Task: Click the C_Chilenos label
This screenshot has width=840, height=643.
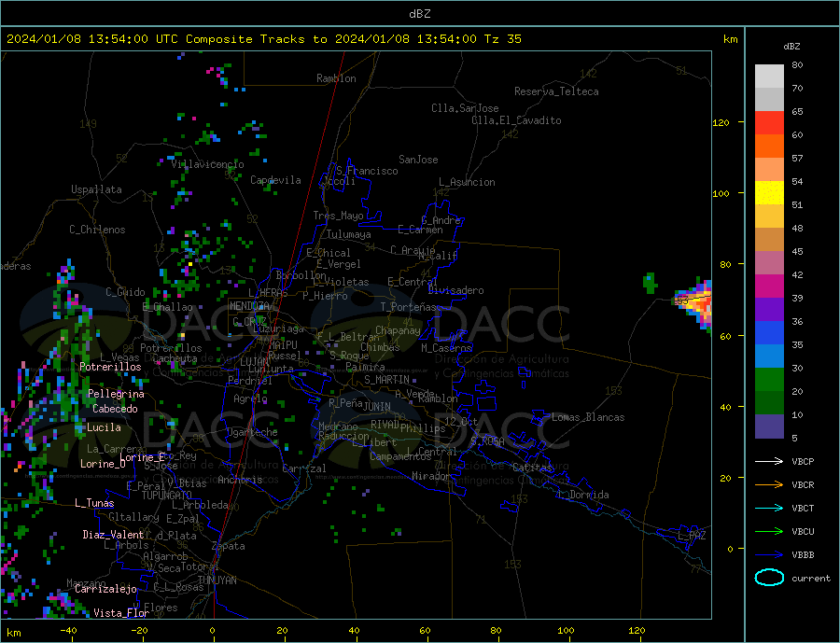Action: 97,230
